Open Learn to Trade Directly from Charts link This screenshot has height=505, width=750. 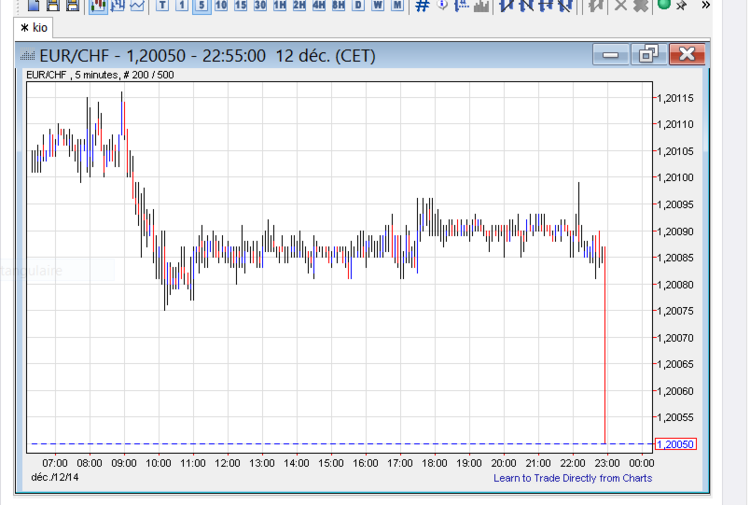pyautogui.click(x=572, y=478)
